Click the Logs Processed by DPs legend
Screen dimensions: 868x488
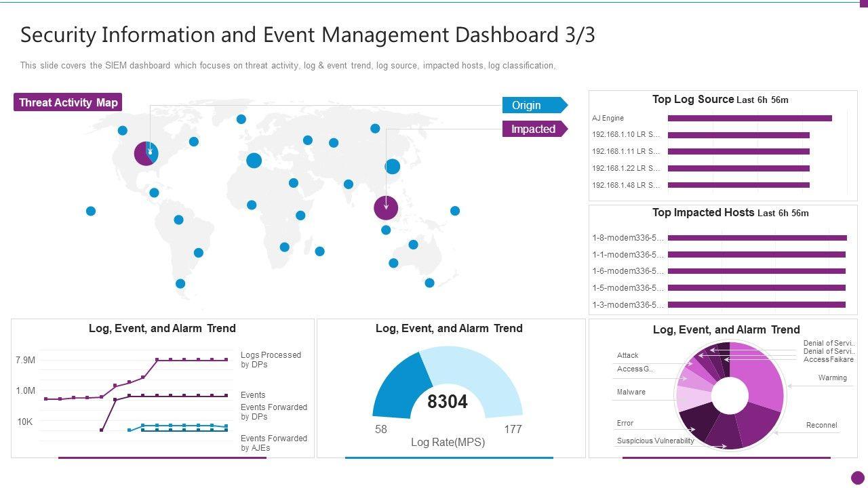pos(271,359)
